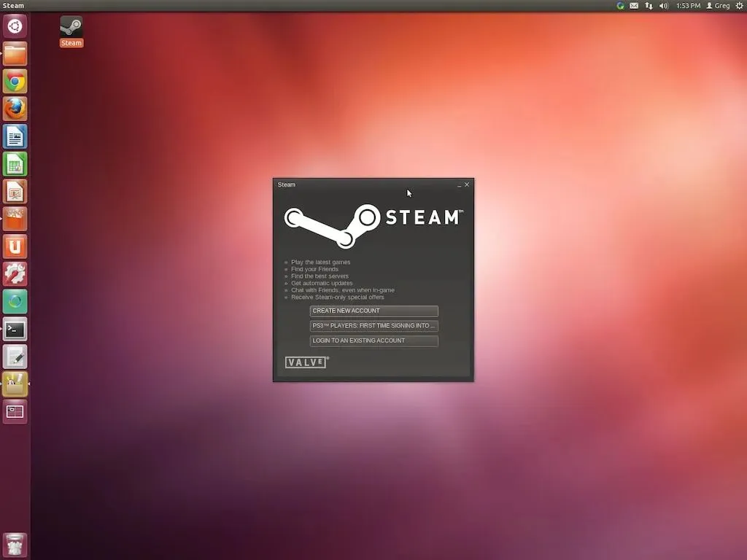The width and height of the screenshot is (747, 560).
Task: Click the Valve logo in Steam dialog
Action: point(307,362)
